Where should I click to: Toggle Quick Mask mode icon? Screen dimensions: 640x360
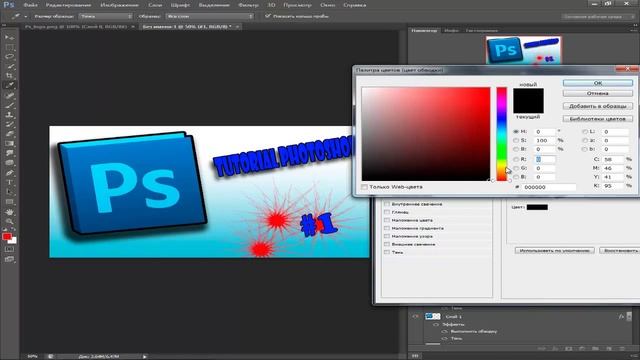[9, 249]
